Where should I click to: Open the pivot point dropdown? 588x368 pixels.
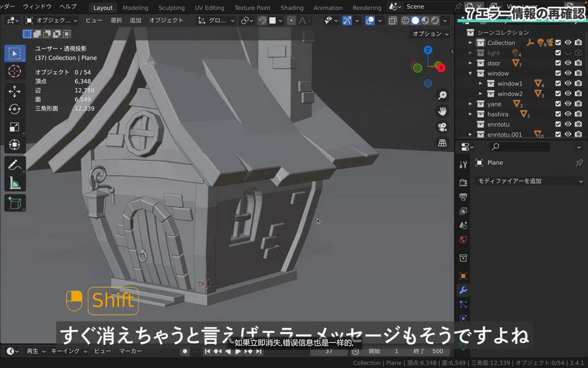click(x=247, y=20)
